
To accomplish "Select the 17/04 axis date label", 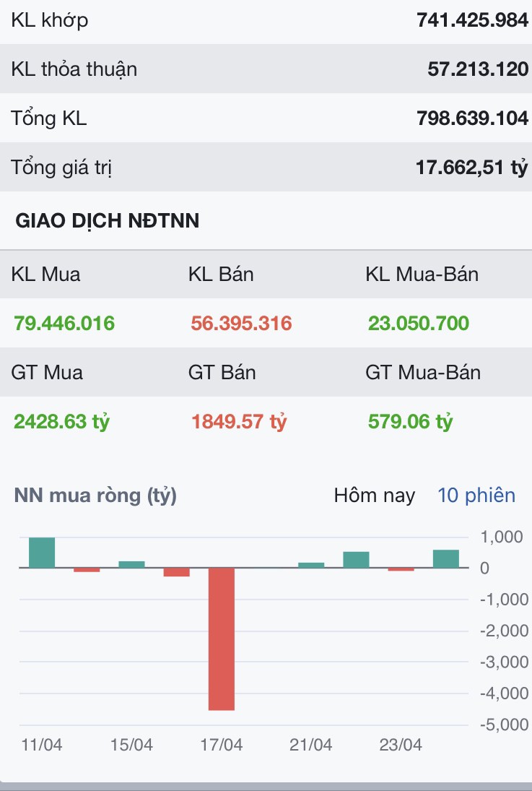I will pyautogui.click(x=222, y=745).
